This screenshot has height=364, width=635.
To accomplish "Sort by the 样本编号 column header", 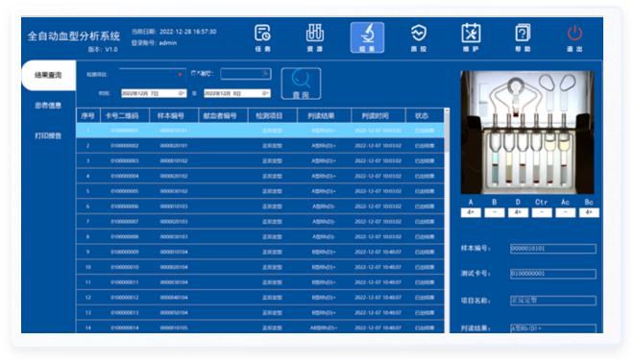I will [174, 116].
